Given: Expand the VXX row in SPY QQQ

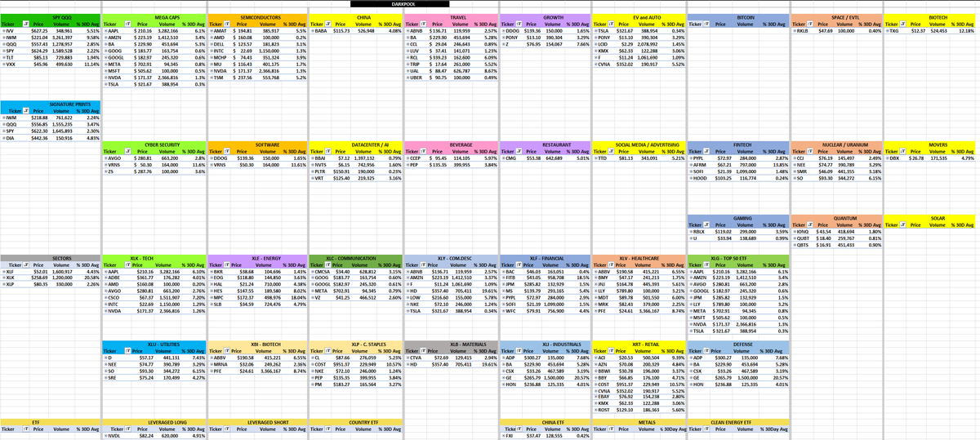Looking at the screenshot, I should click(x=3, y=64).
